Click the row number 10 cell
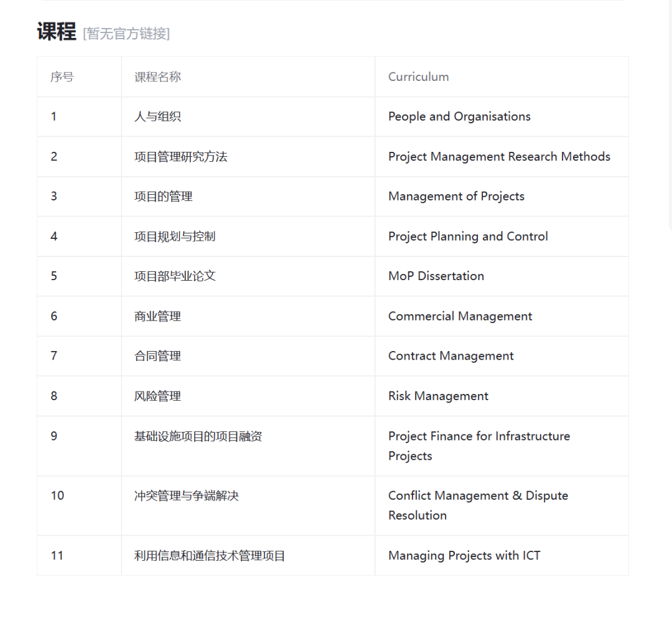Viewport: 672px width, 618px height. click(57, 496)
